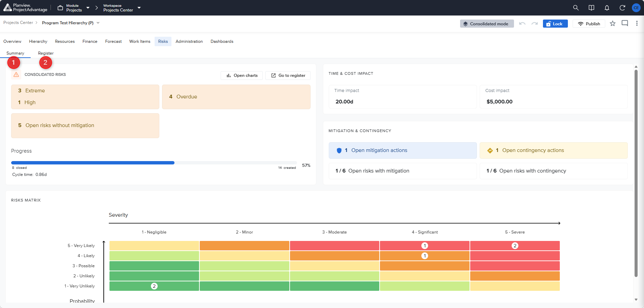Toggle the Lock button
Image resolution: width=644 pixels, height=308 pixels.
(555, 24)
